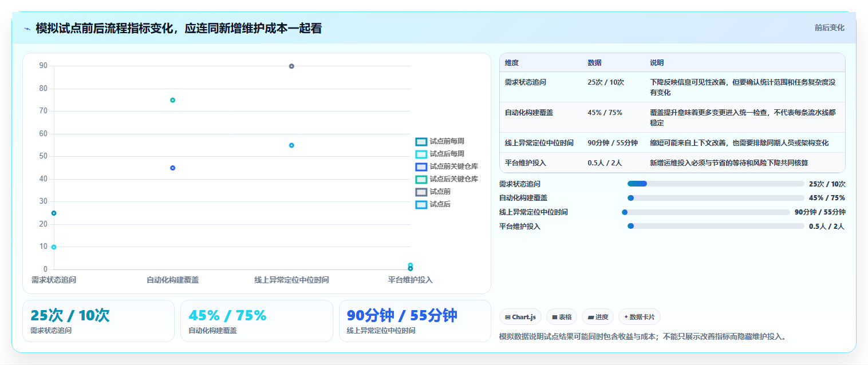Open the 25次 / 10次 stat card
This screenshot has height=365, width=868.
(x=98, y=321)
